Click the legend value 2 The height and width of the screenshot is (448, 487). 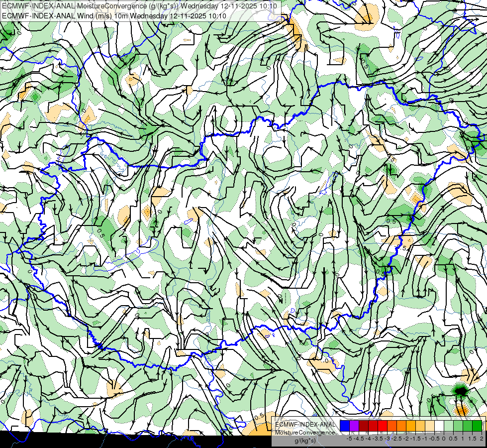click(x=482, y=439)
